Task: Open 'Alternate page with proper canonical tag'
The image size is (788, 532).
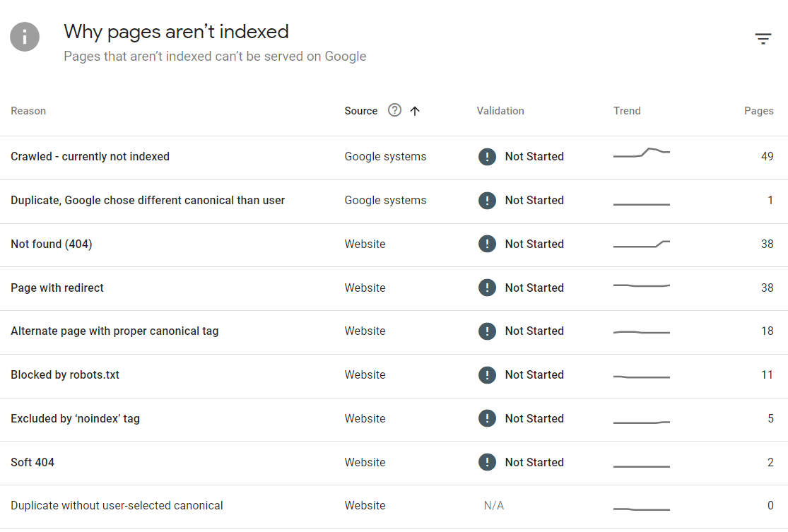Action: point(114,331)
